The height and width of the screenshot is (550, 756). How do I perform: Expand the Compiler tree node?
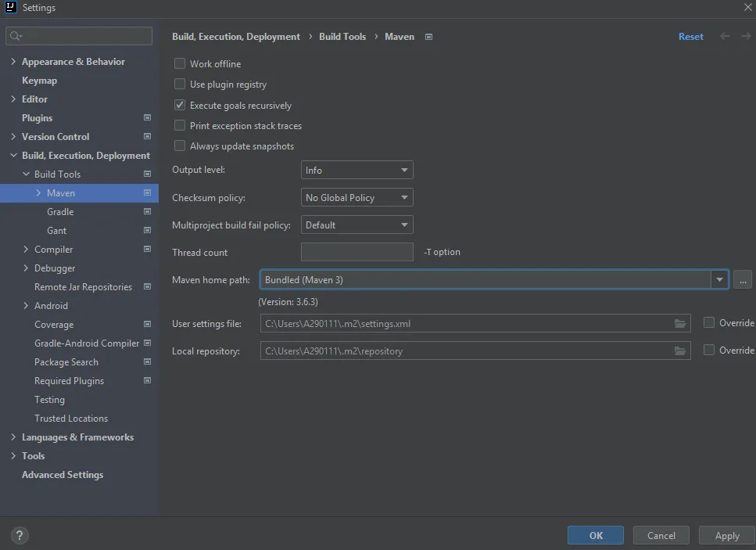click(26, 249)
